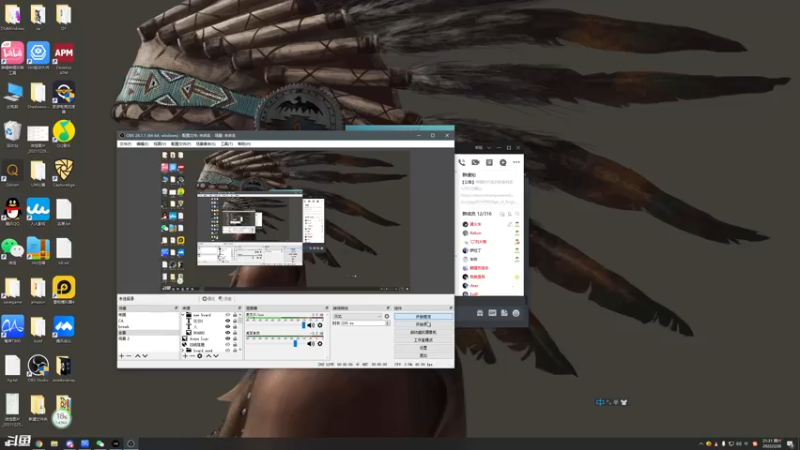Open the emoji picker in the QQ chat toolbar
This screenshot has height=450, width=800.
pos(516,313)
